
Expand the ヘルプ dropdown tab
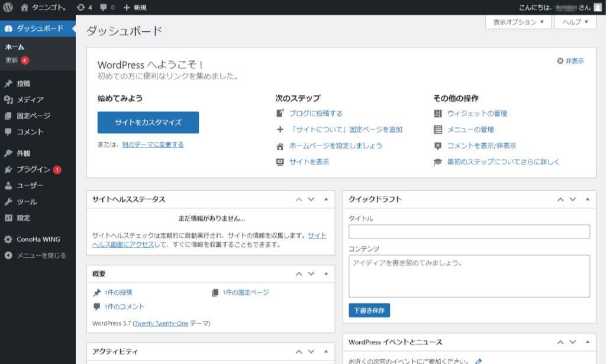[x=575, y=22]
